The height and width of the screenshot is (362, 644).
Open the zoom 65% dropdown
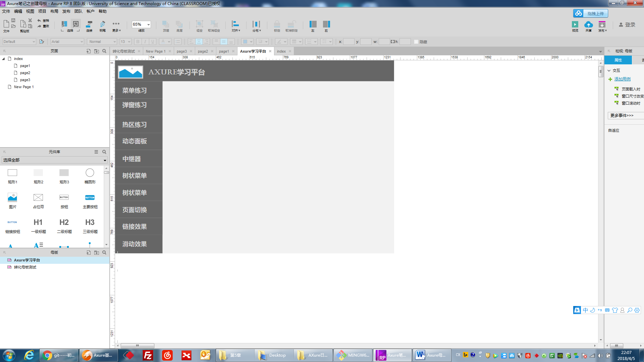pos(149,24)
